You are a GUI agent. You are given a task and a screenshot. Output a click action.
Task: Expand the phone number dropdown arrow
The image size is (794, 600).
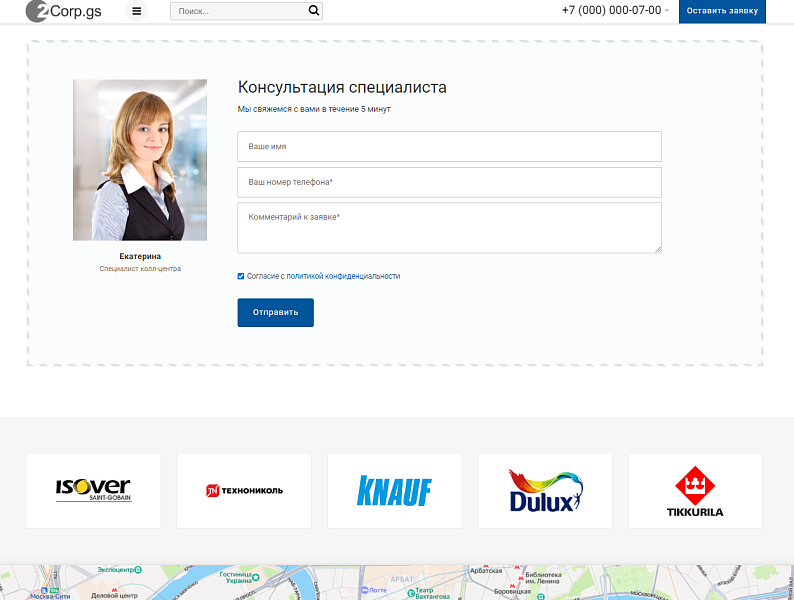pos(667,11)
